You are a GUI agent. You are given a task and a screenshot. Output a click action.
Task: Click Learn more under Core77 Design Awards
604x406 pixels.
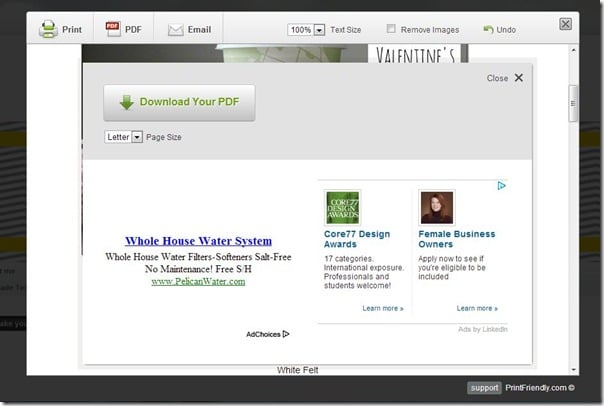click(383, 308)
